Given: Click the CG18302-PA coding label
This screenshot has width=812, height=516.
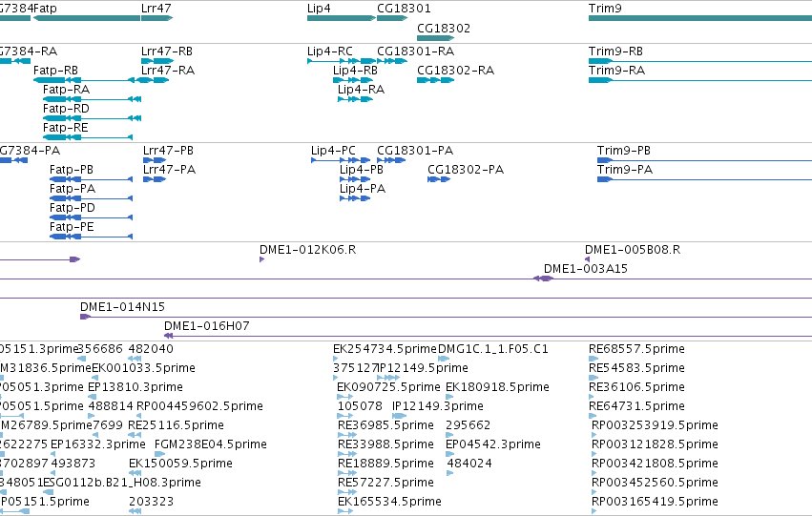Looking at the screenshot, I should pos(466,170).
